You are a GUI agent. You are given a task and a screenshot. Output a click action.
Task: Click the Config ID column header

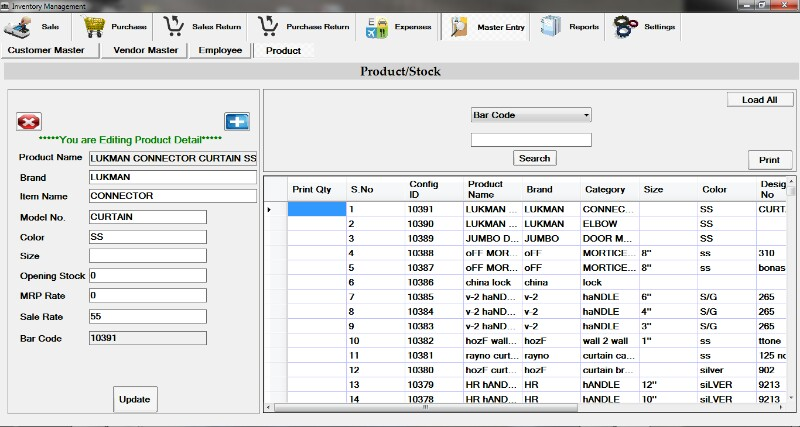434,190
